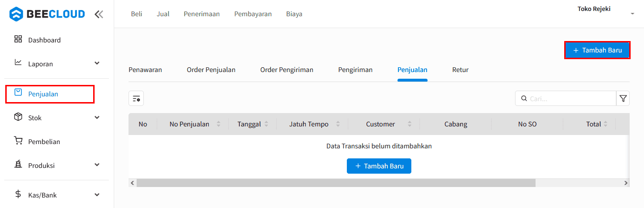Expand the Stok menu chevron

[97, 117]
